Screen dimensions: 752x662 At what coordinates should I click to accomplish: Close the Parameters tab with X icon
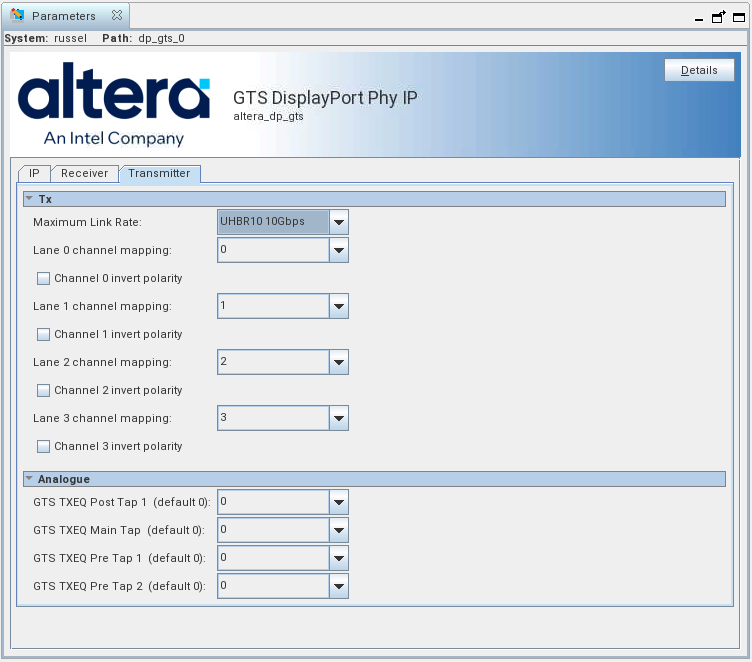tap(117, 15)
